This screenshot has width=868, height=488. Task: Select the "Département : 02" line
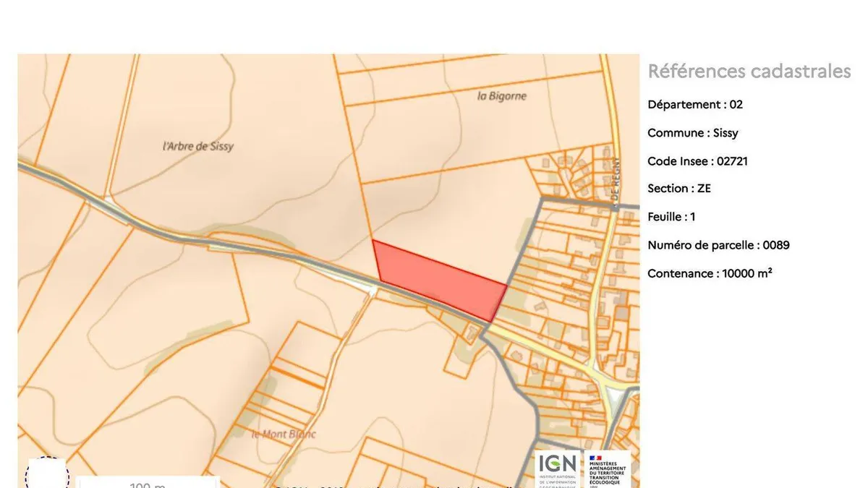695,104
